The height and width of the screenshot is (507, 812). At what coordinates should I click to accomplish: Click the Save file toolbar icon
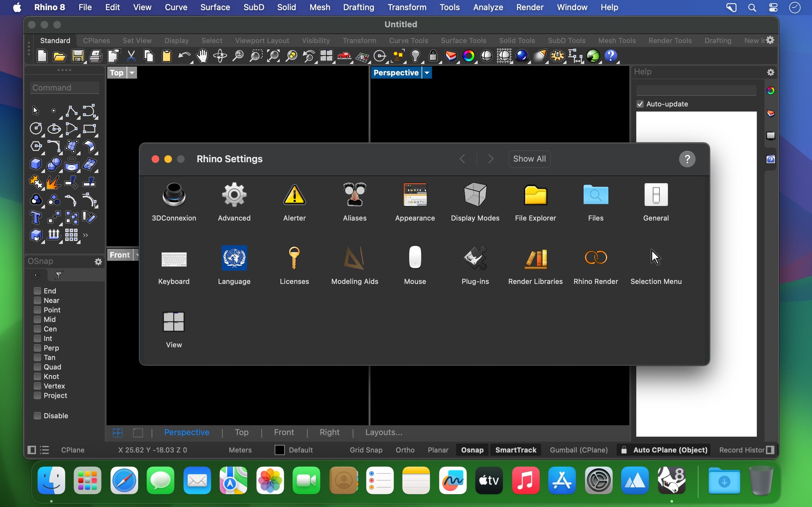[77, 56]
